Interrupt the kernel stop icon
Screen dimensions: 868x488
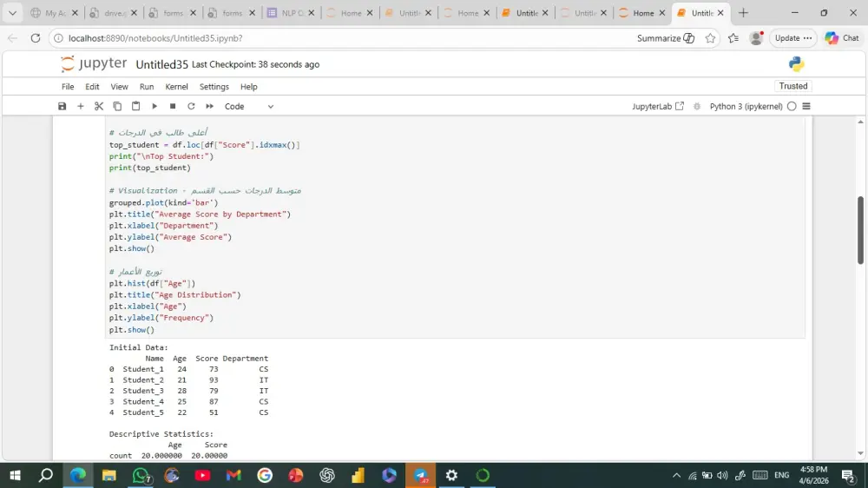point(173,106)
